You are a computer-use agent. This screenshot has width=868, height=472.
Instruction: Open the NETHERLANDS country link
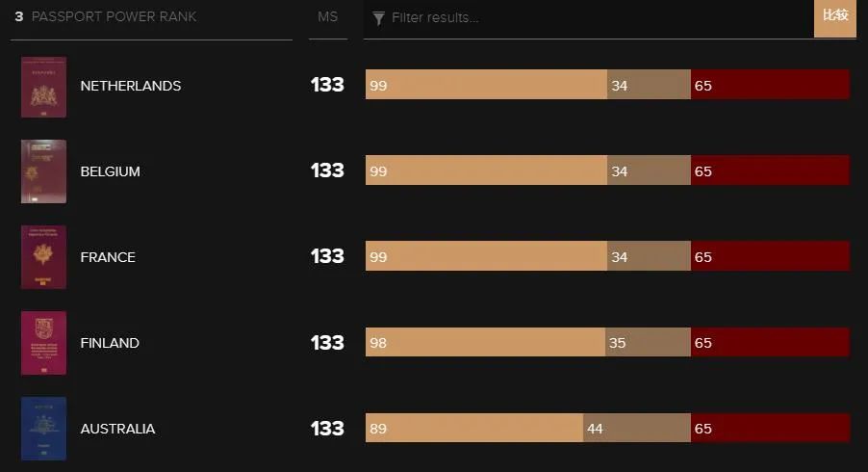131,86
